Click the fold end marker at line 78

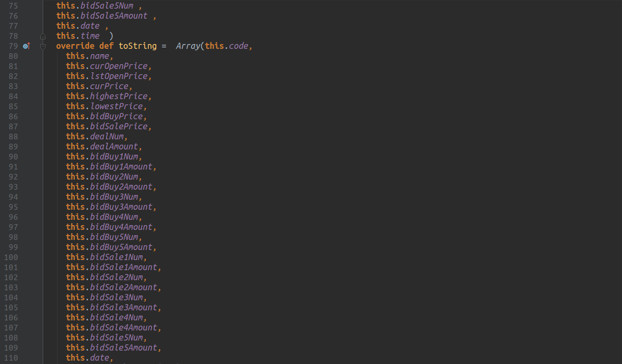(x=43, y=36)
